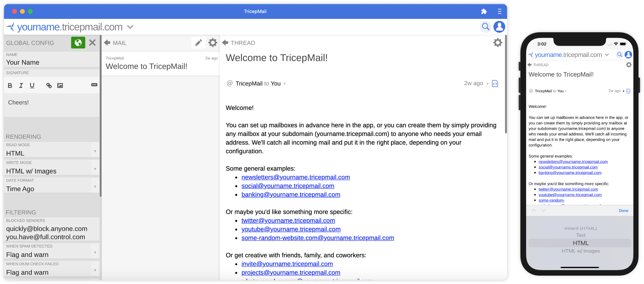Click the desktop search magnifier icon
Viewport: 644px width, 284px height.
[x=485, y=27]
